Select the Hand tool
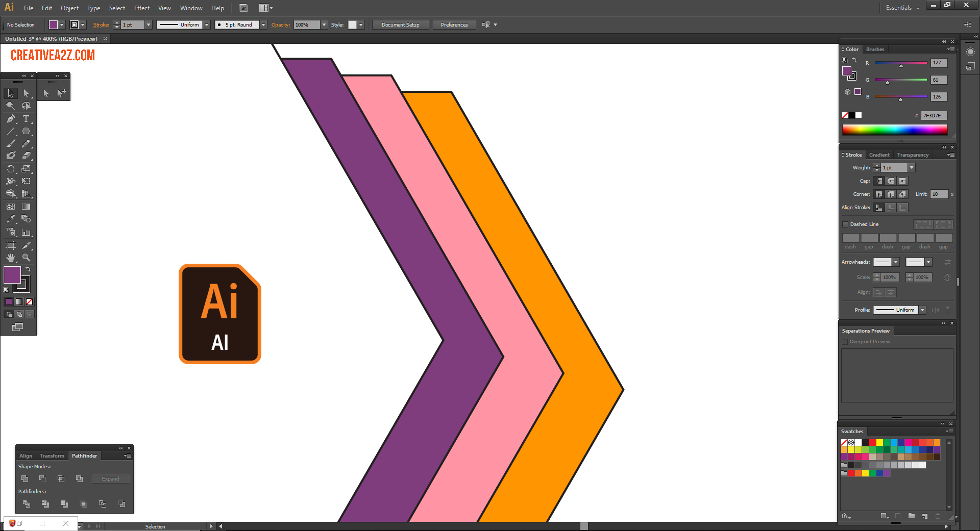The image size is (980, 531). click(11, 258)
